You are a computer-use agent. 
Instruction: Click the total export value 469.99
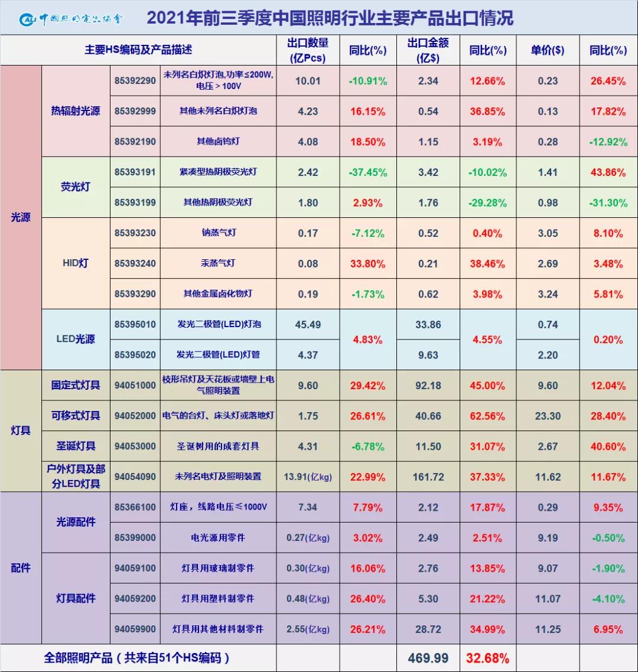click(x=428, y=658)
